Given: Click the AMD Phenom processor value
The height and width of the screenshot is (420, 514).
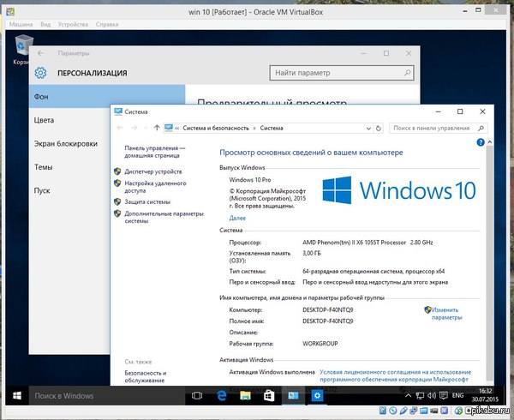Looking at the screenshot, I should click(x=368, y=243).
